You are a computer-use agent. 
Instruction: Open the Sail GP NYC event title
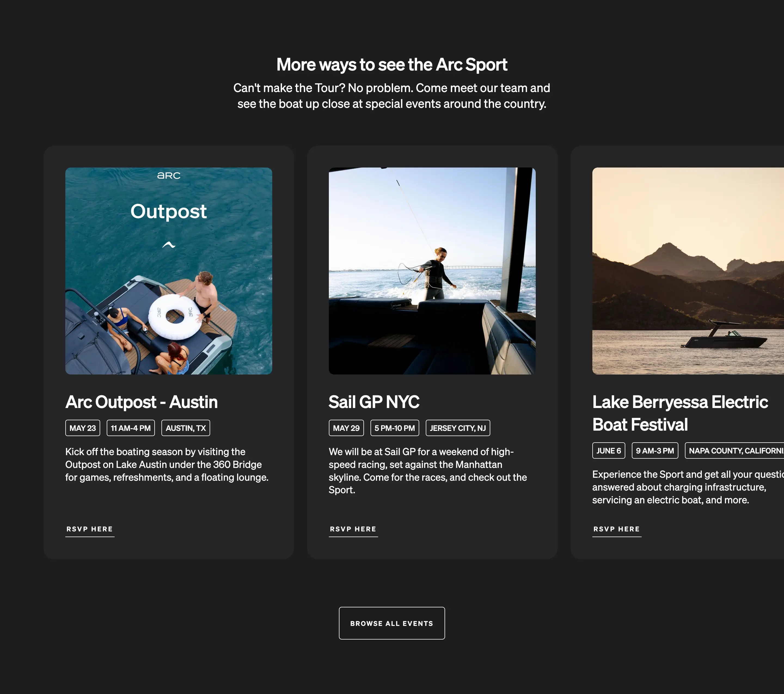374,402
